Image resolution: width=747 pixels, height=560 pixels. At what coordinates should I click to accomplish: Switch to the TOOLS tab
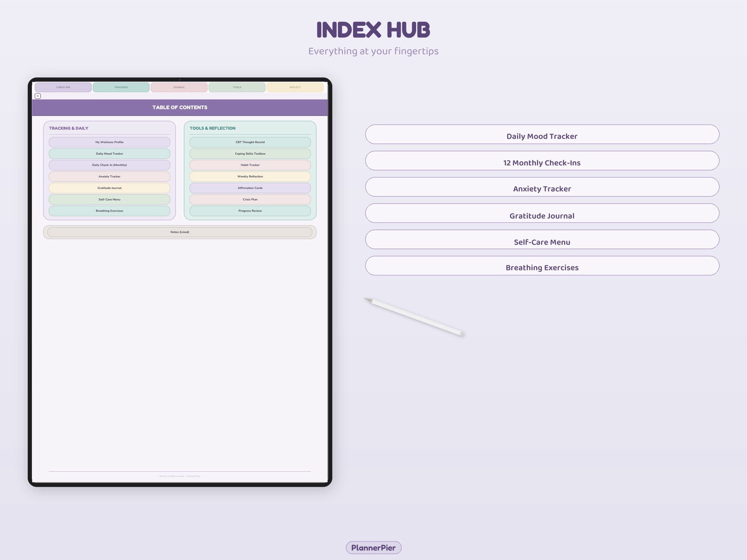click(x=237, y=87)
